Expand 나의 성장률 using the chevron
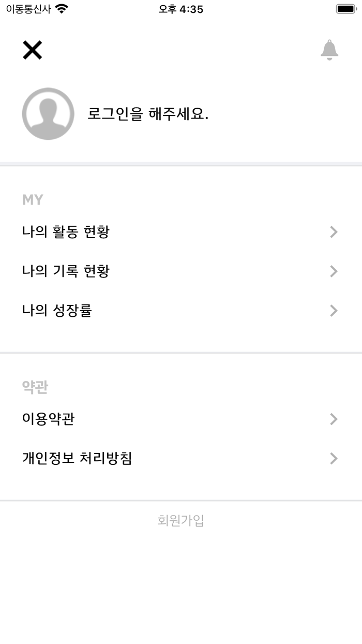 tap(333, 311)
